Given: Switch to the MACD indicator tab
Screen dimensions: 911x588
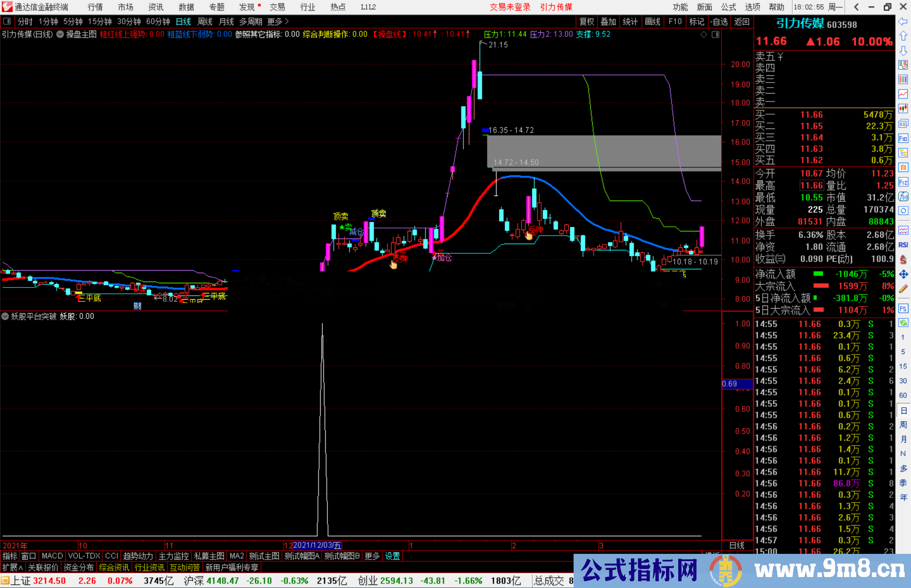Looking at the screenshot, I should [x=52, y=556].
